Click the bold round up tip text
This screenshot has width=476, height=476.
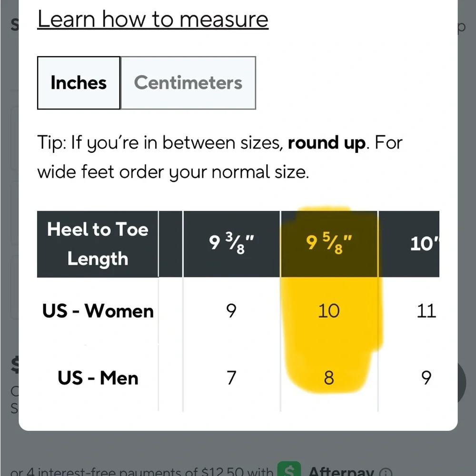tap(327, 143)
